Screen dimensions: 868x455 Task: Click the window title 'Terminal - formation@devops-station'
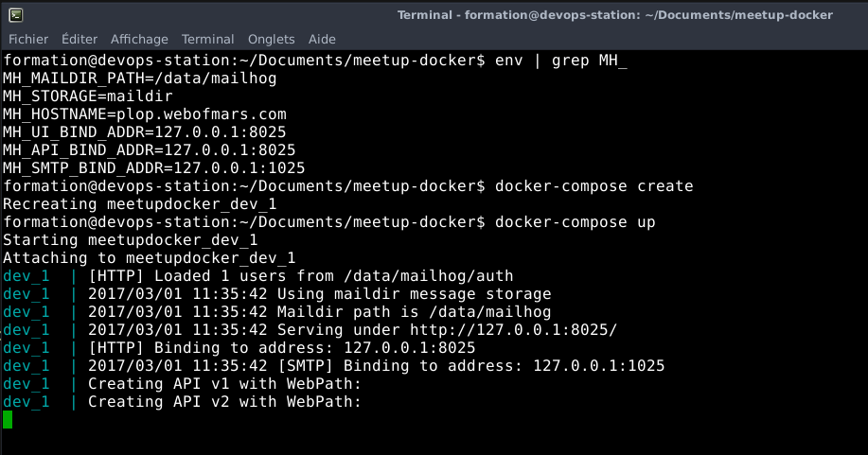coord(614,15)
